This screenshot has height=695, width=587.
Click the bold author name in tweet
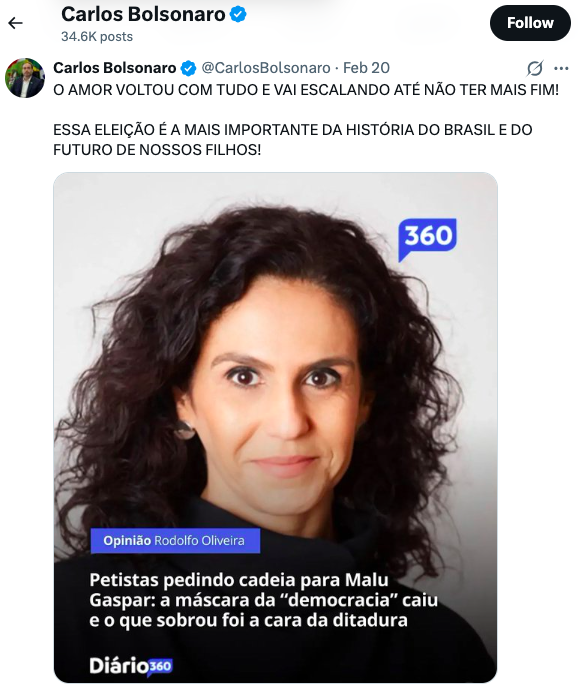[115, 68]
